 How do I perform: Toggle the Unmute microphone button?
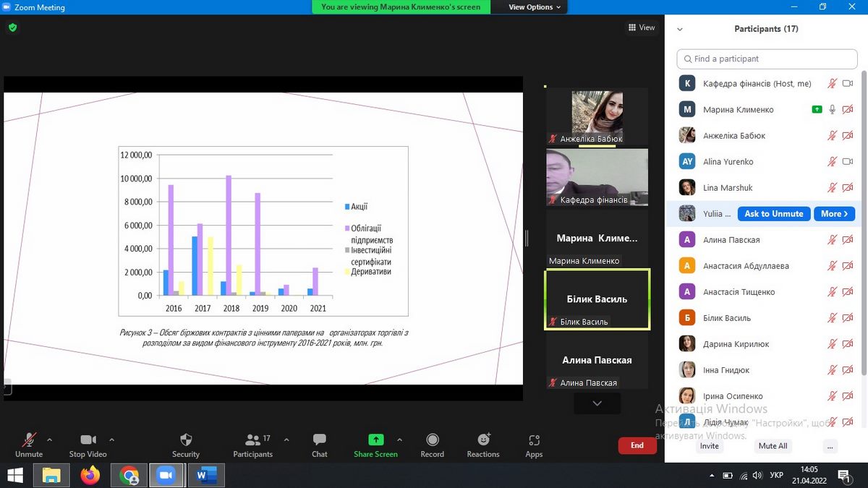tap(29, 440)
